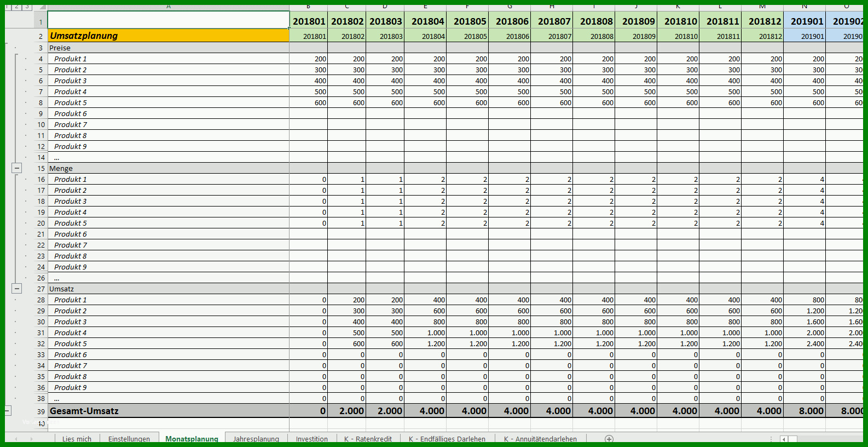This screenshot has height=447, width=868.
Task: Click the large 201801 header cell
Action: [309, 21]
